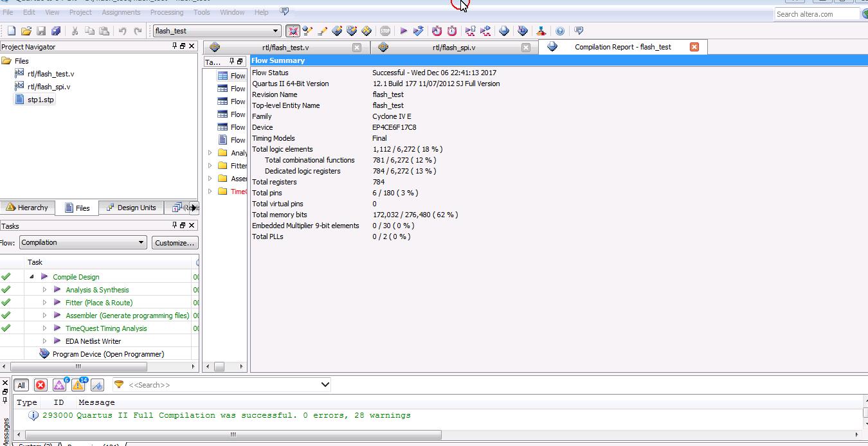Image resolution: width=868 pixels, height=446 pixels.
Task: Collapse the Compile Design task tree
Action: 32,277
